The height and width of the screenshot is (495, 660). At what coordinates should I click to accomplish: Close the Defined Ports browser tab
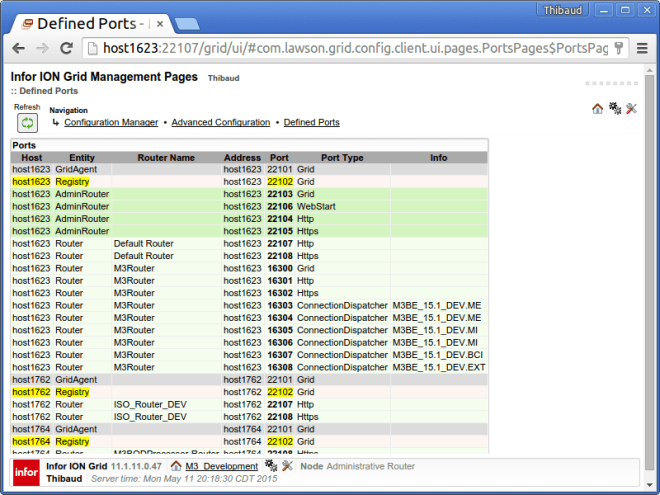[x=158, y=22]
